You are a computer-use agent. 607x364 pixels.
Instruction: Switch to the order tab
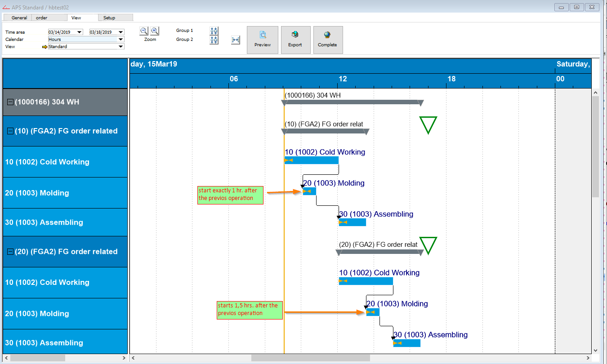49,18
